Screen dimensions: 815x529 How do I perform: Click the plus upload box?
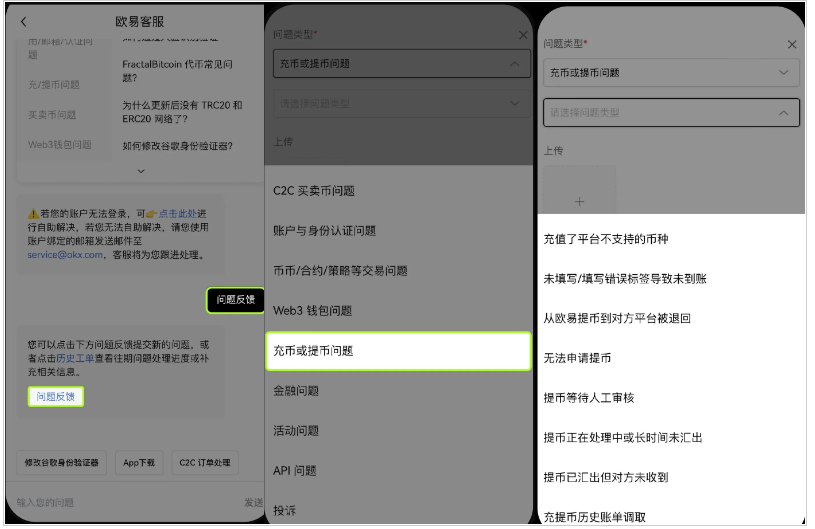[580, 191]
